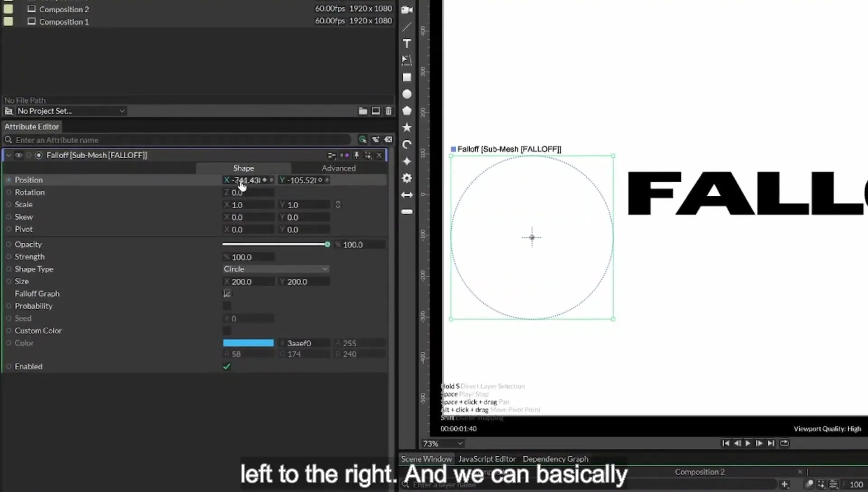Open the Shape Type Circle dropdown
The image size is (868, 492).
[275, 269]
